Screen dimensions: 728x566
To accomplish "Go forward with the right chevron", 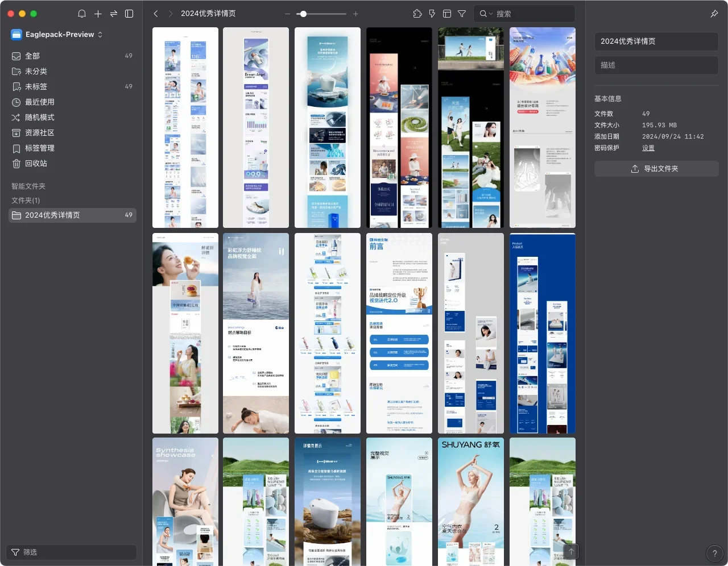I will [x=170, y=14].
